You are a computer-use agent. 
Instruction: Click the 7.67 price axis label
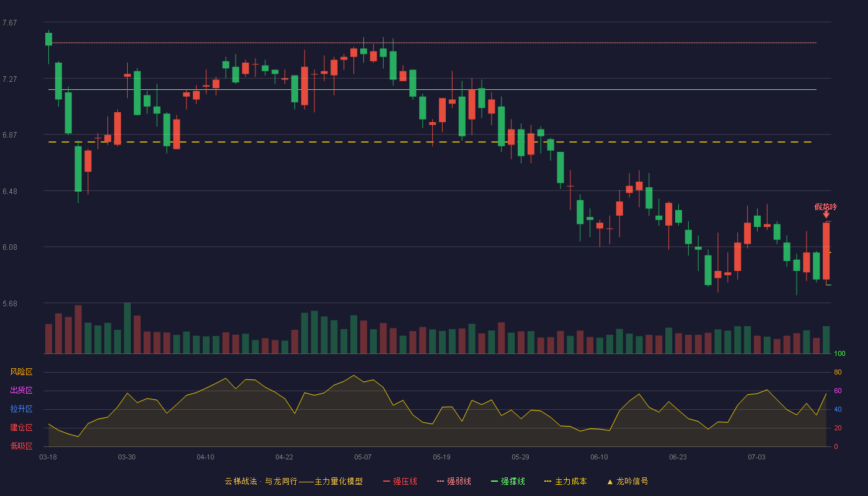tap(9, 23)
